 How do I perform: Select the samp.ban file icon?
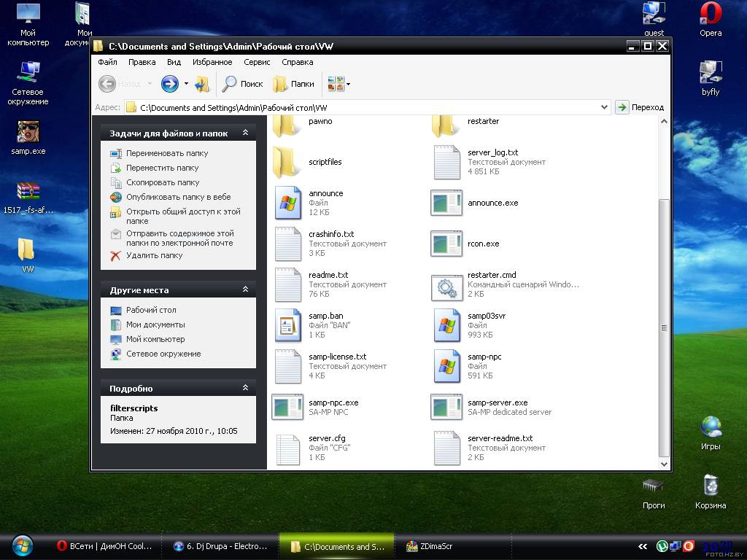tap(287, 326)
